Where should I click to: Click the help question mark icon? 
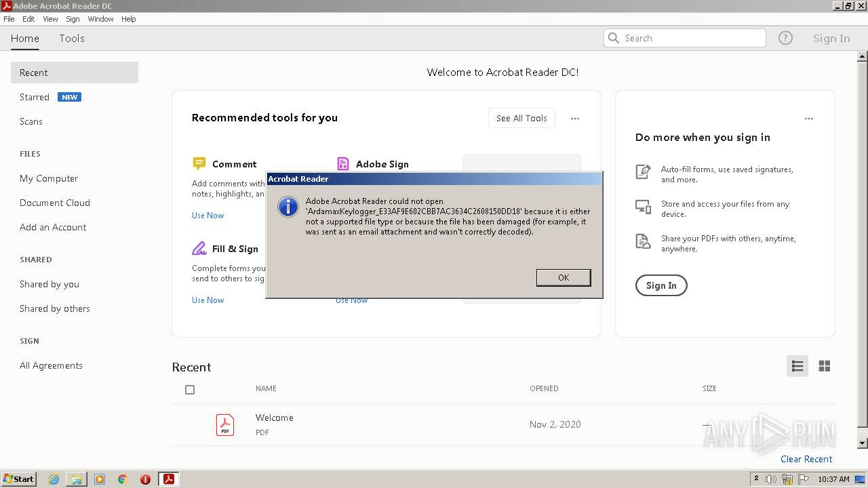[x=785, y=38]
